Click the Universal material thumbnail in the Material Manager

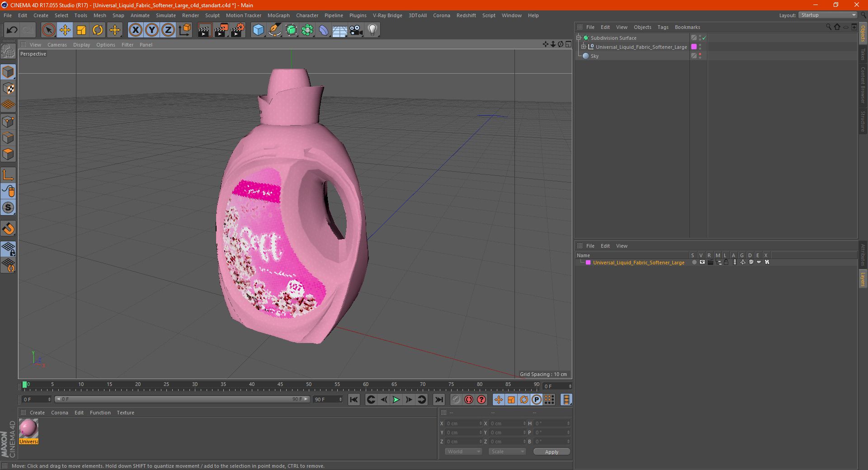click(x=28, y=427)
